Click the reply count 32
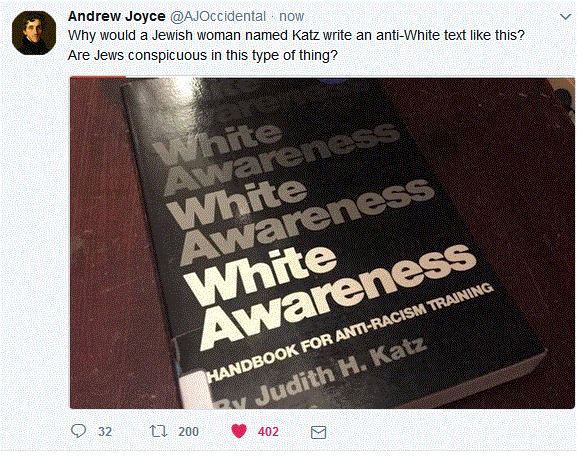The image size is (577, 456). [105, 431]
